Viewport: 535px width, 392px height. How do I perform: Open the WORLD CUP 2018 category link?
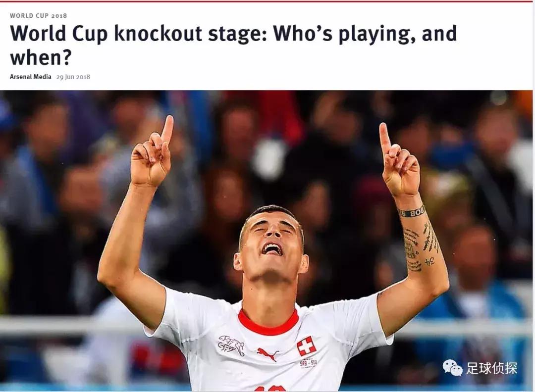coord(38,16)
